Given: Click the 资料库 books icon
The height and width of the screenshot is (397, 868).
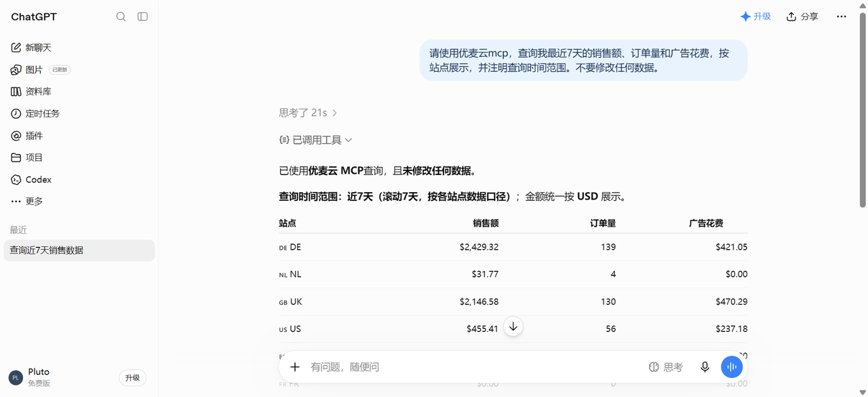Looking at the screenshot, I should (16, 92).
